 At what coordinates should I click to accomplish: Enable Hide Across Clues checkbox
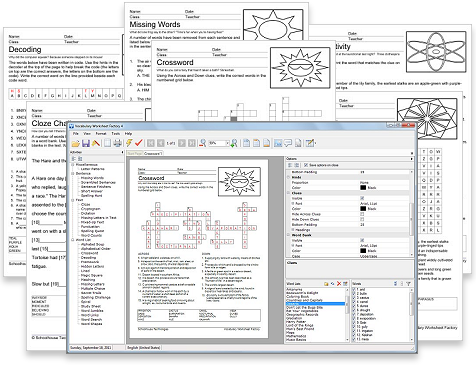pos(362,214)
